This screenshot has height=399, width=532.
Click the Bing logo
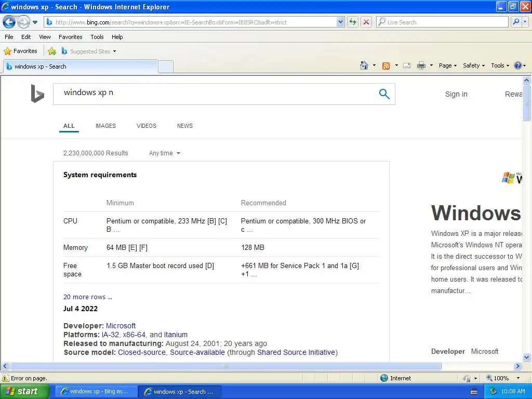(x=37, y=94)
